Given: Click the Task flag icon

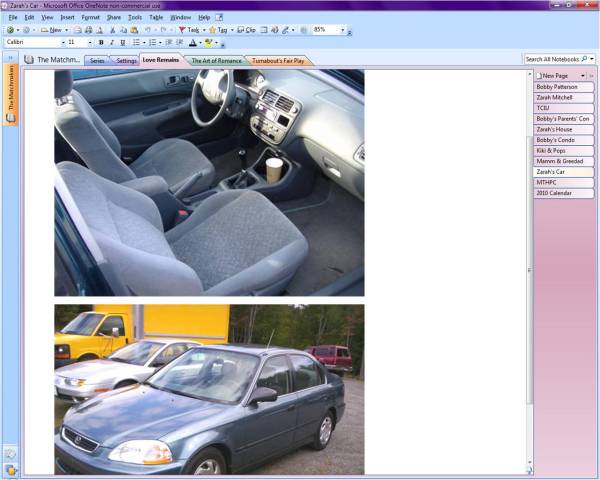Looking at the screenshot, I should pyautogui.click(x=182, y=30).
